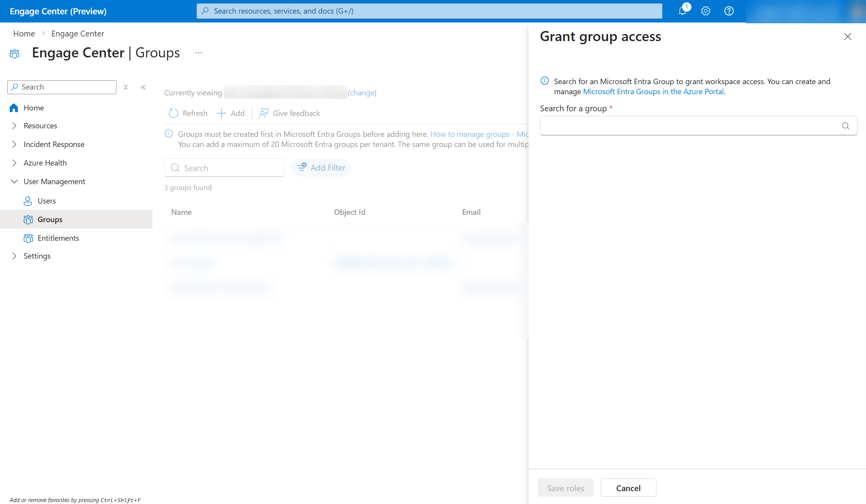This screenshot has height=504, width=866.
Task: Click the Entitlements icon in sidebar
Action: tap(28, 238)
